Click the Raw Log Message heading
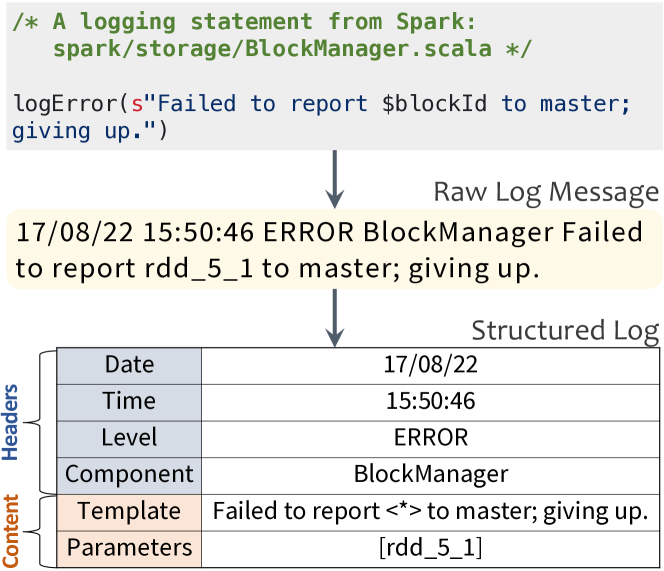 coord(545,192)
